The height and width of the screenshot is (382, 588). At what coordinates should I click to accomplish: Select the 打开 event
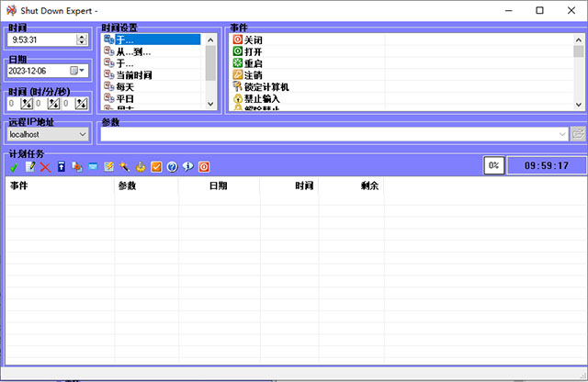tap(254, 51)
